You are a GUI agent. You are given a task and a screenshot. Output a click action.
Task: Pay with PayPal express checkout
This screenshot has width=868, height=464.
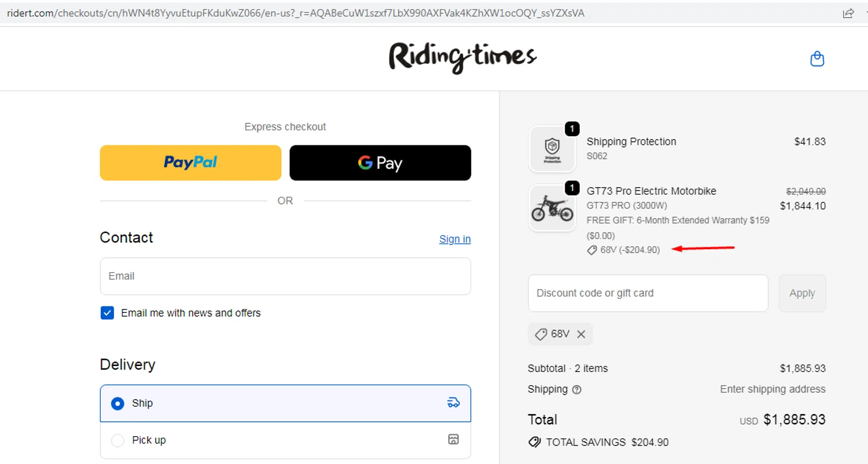pyautogui.click(x=190, y=163)
